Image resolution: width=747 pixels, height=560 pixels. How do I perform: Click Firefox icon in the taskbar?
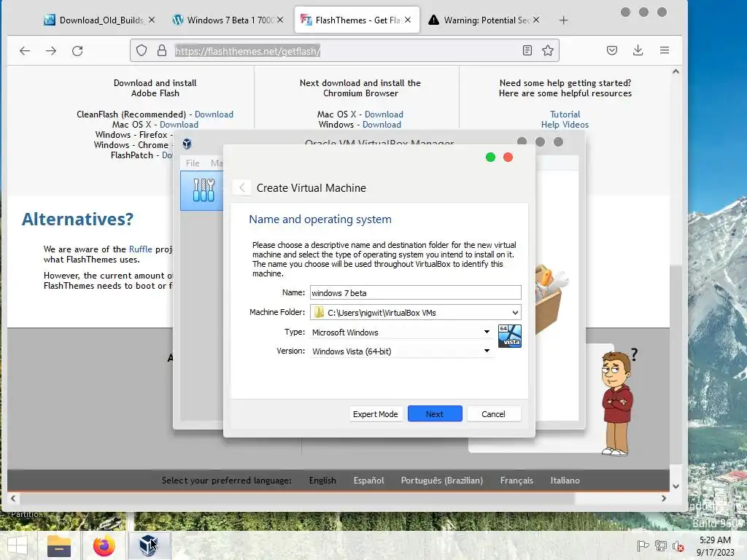104,545
